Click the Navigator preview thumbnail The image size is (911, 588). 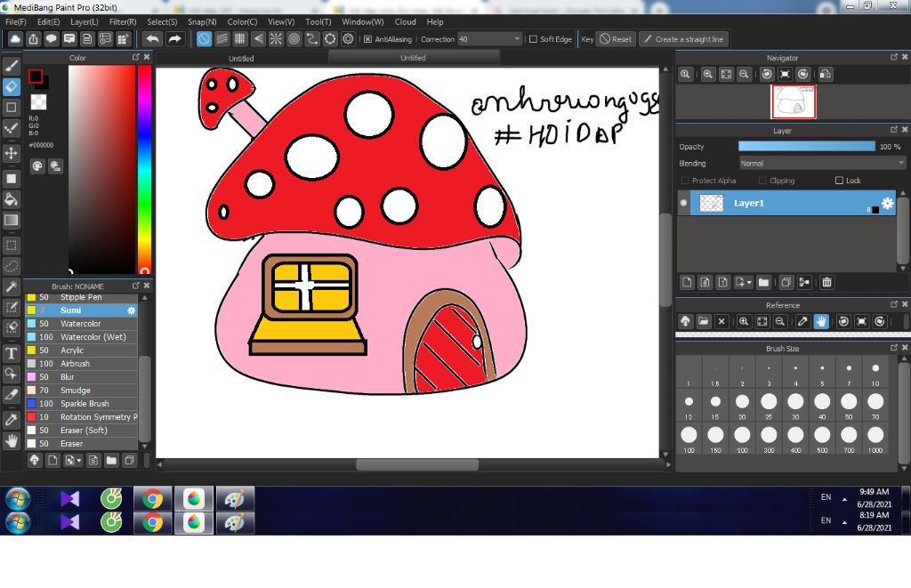(793, 101)
